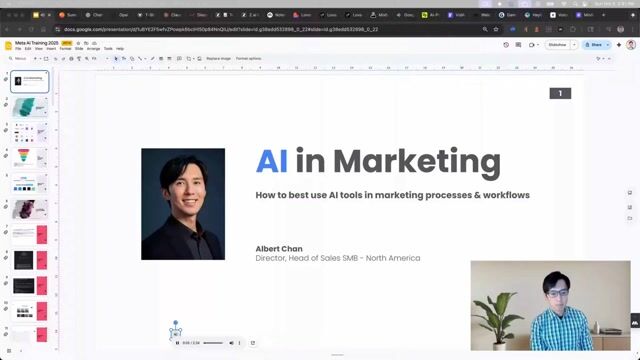Click the slide number 1 box
This screenshot has height=360, width=640.
560,93
